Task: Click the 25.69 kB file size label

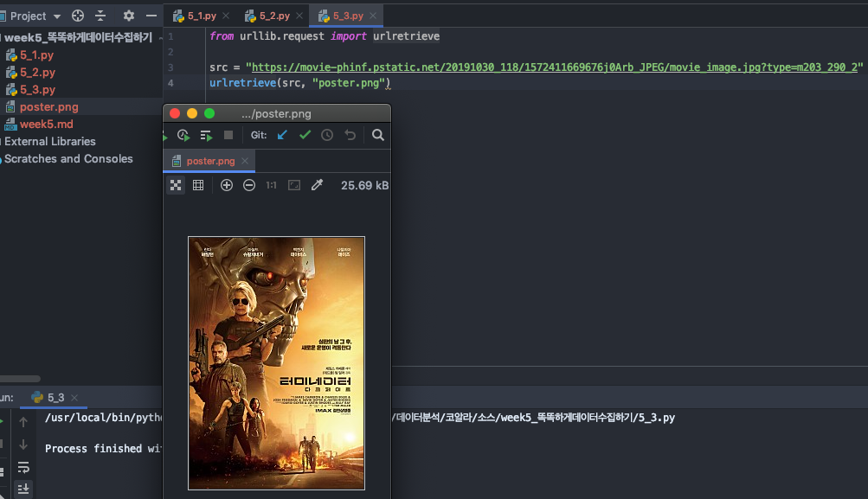Action: coord(365,185)
